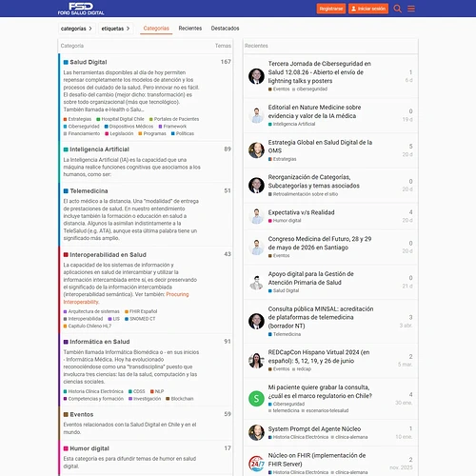This screenshot has height=476, width=476.
Task: Click the green S user avatar
Action: pos(256,399)
